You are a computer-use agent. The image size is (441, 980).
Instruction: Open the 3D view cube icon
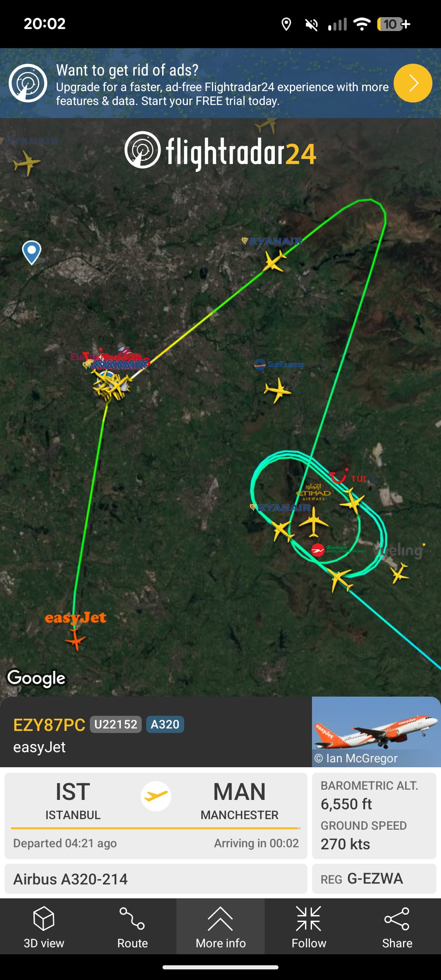(x=44, y=918)
